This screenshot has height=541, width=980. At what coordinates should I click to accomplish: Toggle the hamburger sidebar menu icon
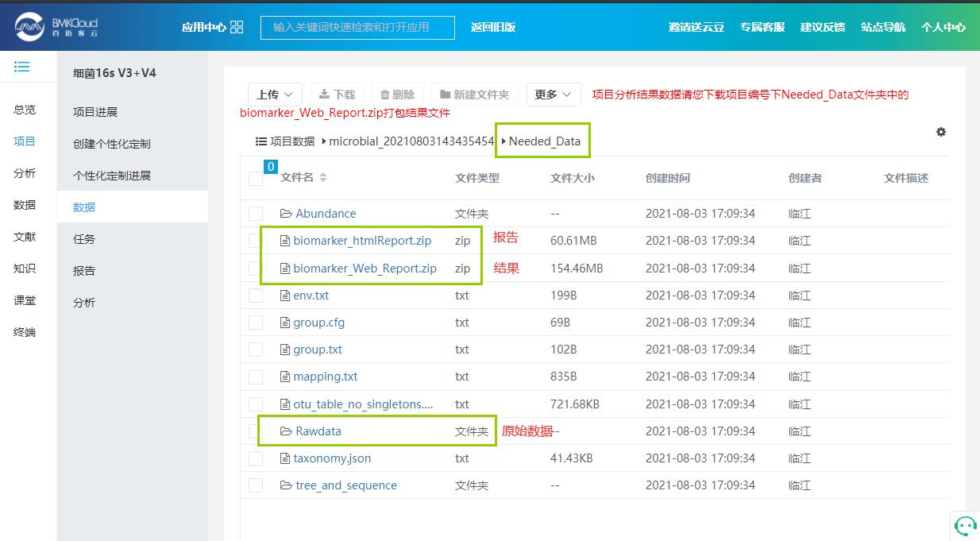(22, 67)
